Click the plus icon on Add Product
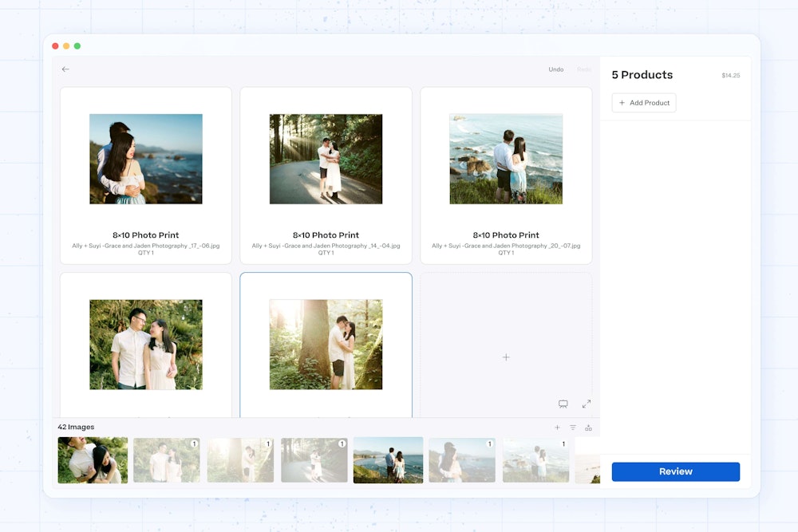This screenshot has width=798, height=532. [622, 103]
